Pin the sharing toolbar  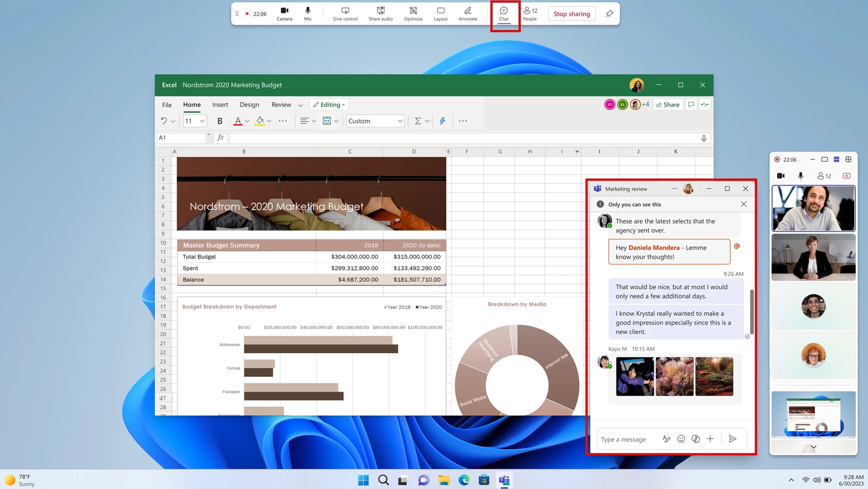[609, 14]
